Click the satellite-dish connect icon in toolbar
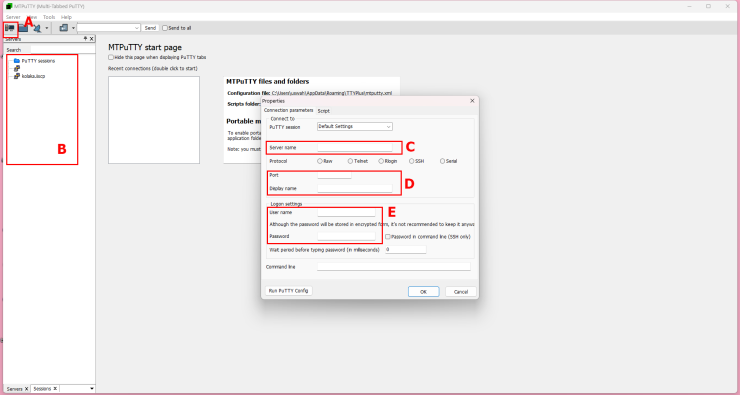 pyautogui.click(x=37, y=28)
